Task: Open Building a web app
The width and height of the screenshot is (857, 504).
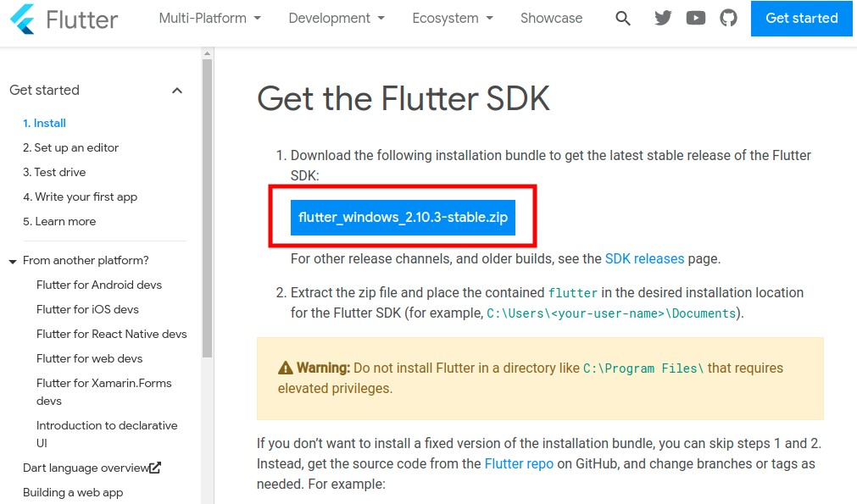Action: point(73,492)
